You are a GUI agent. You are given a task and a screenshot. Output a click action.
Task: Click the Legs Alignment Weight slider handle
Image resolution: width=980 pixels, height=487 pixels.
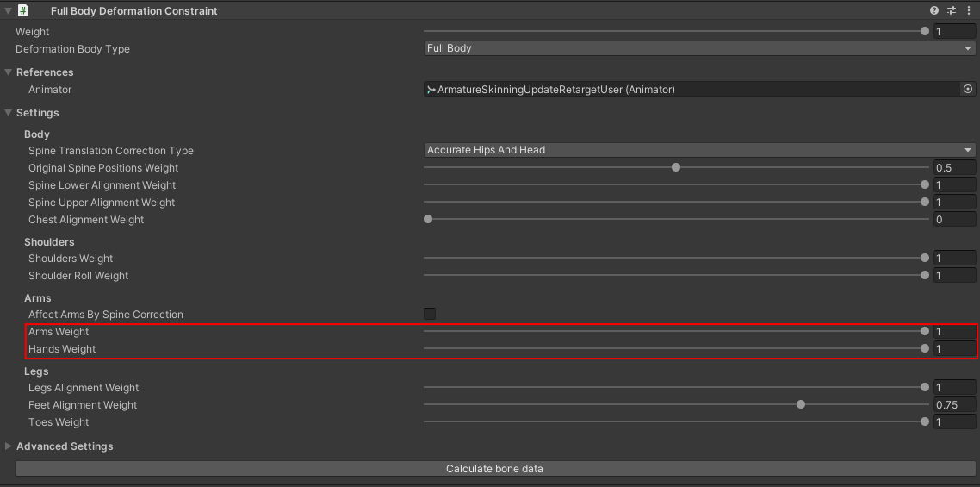925,388
